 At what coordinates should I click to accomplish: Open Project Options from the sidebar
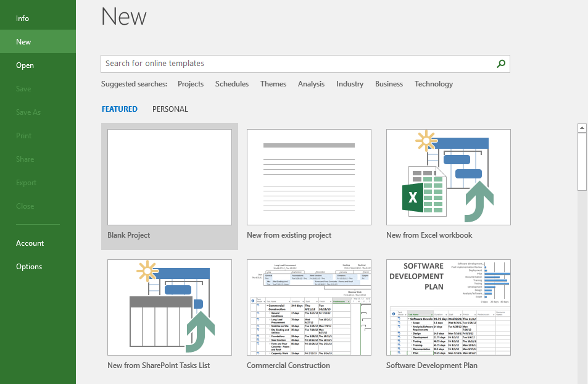38,267
